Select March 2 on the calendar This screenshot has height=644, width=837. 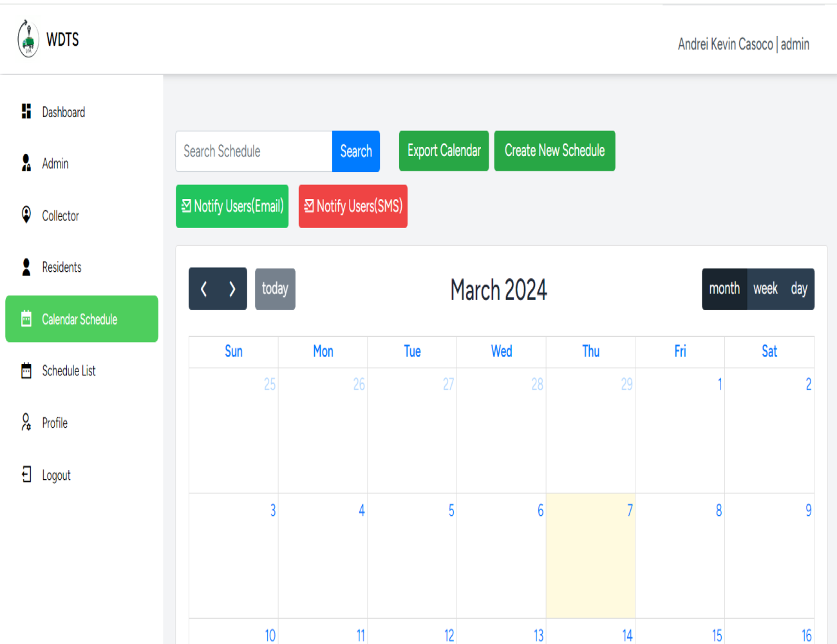pyautogui.click(x=769, y=431)
